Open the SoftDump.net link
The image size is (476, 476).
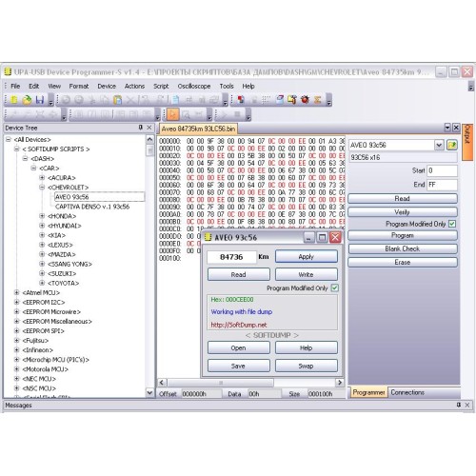click(239, 325)
